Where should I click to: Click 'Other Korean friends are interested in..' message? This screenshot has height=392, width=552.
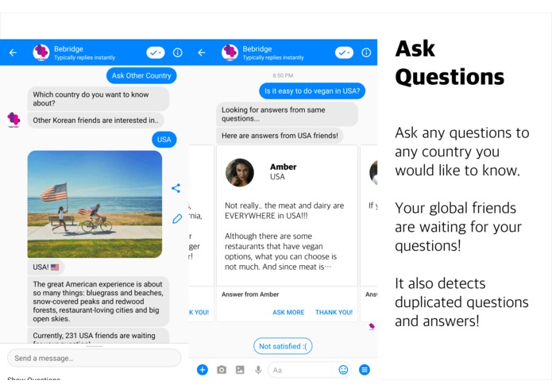(96, 121)
